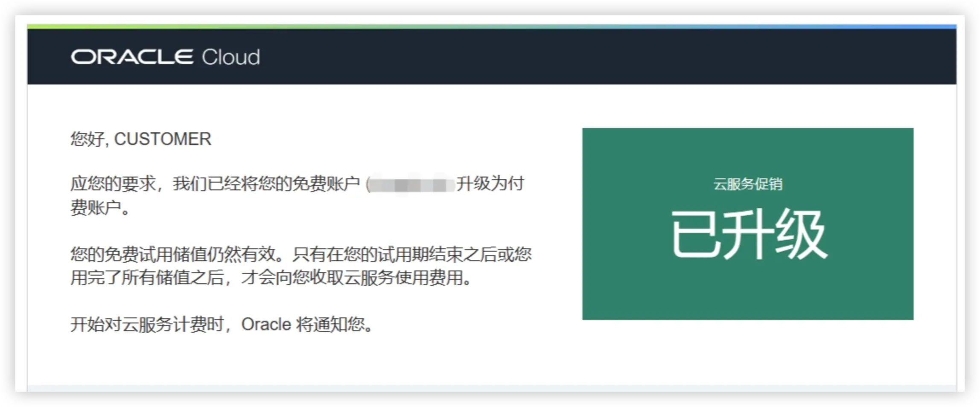Click the line 费账户。 under the first paragraph
The image size is (980, 407).
click(x=100, y=208)
